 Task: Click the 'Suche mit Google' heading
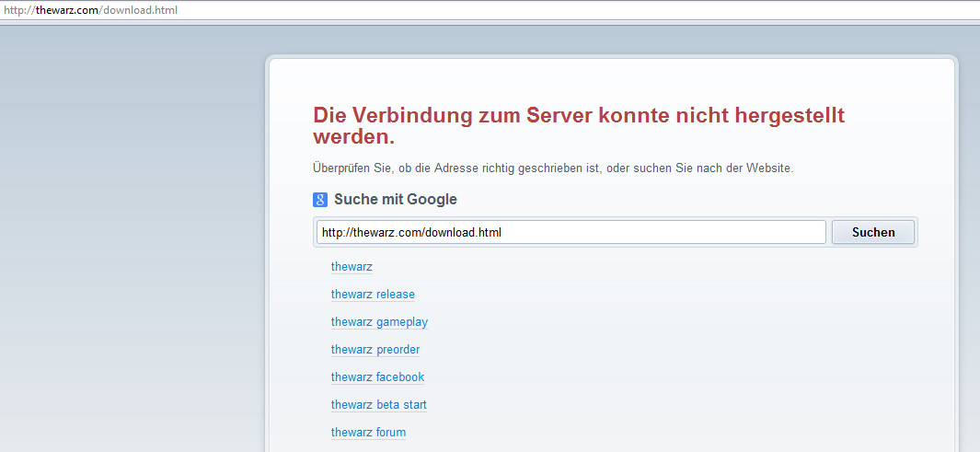click(x=396, y=200)
